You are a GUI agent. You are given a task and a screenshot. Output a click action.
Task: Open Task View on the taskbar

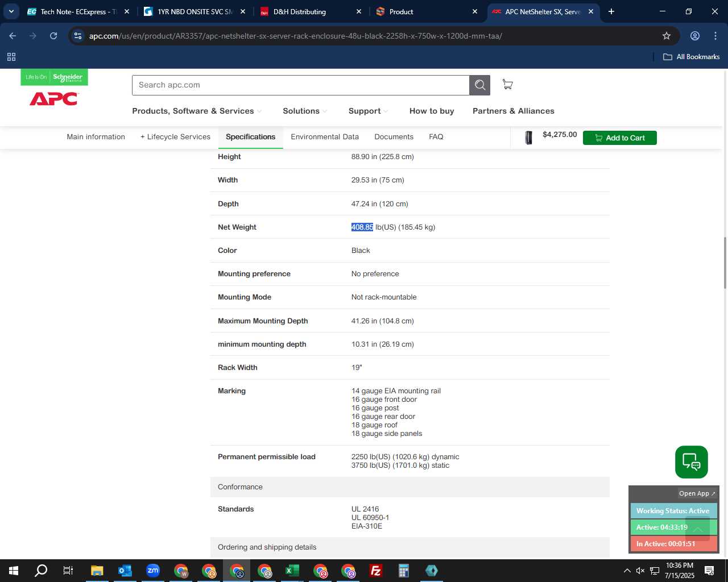68,571
